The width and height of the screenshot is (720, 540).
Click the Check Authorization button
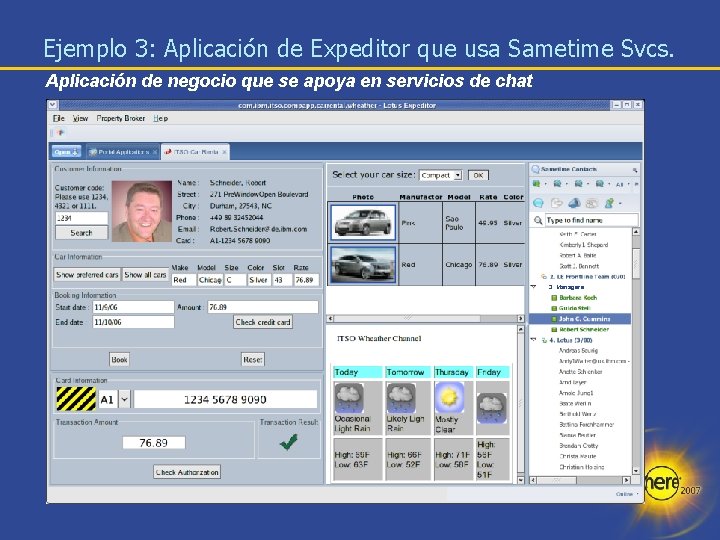pyautogui.click(x=187, y=472)
